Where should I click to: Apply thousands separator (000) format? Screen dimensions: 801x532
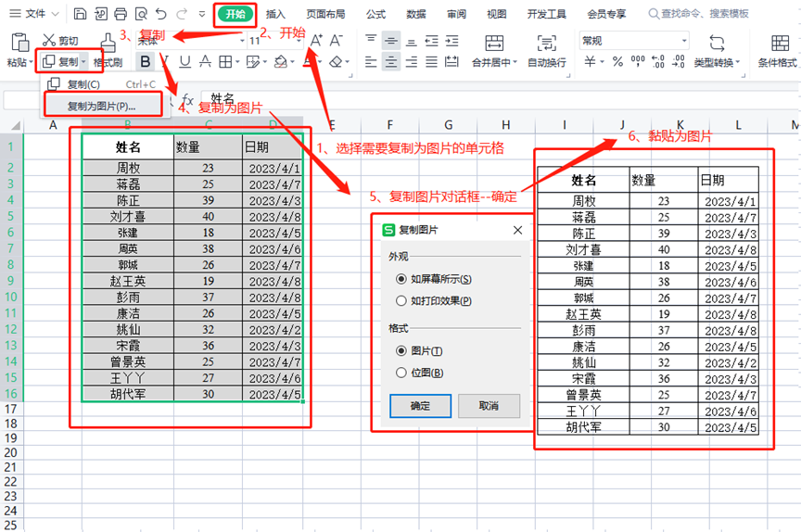(x=638, y=62)
